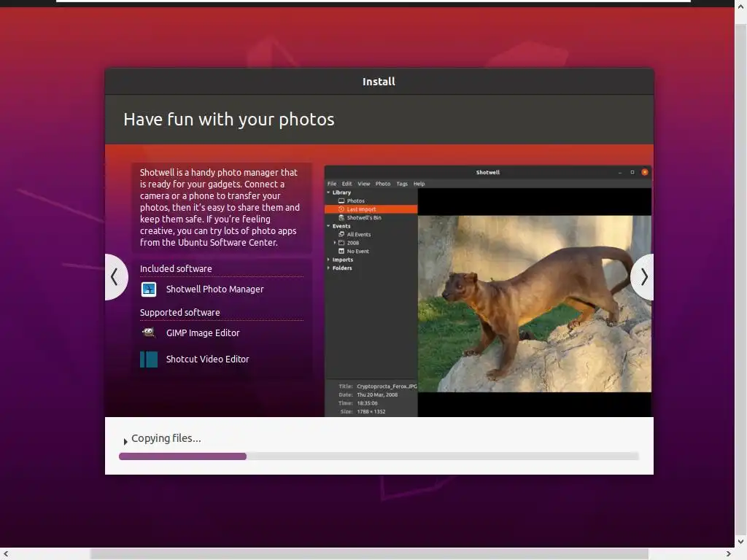This screenshot has width=747, height=560.
Task: Advance to the next slide arrow
Action: (643, 276)
